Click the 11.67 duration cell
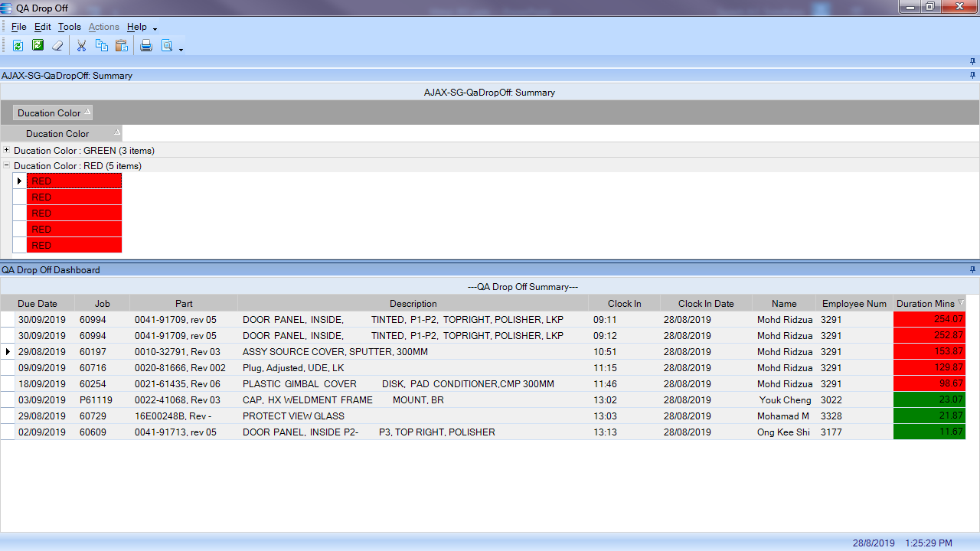Image resolution: width=980 pixels, height=551 pixels. click(x=929, y=432)
